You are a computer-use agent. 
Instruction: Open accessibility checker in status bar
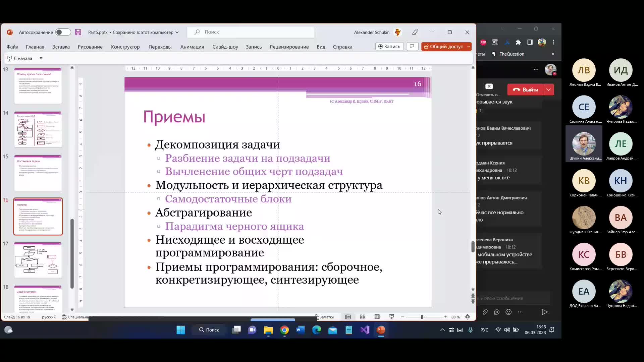point(75,317)
